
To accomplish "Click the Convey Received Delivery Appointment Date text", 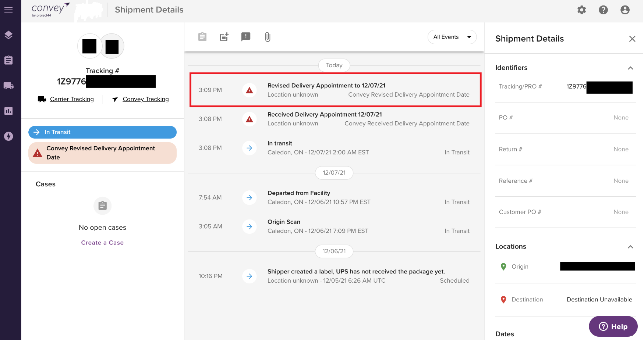I will (x=407, y=124).
